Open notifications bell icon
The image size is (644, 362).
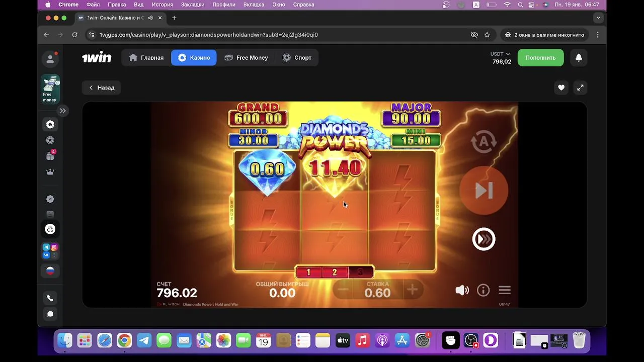tap(579, 58)
